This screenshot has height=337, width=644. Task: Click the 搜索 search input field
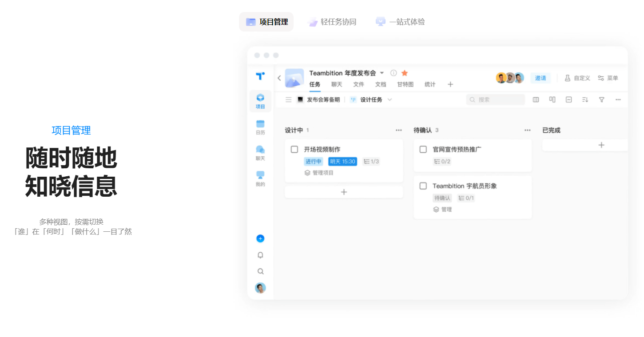495,100
